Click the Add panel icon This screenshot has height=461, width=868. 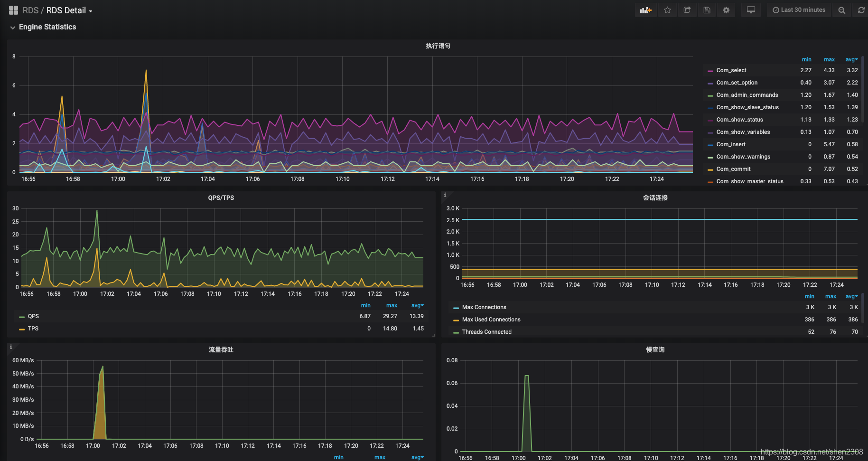(x=645, y=10)
